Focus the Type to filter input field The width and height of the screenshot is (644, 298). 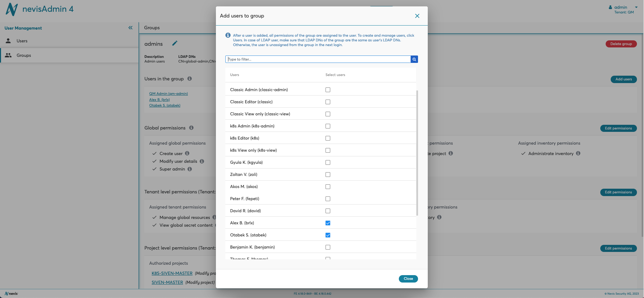(318, 60)
